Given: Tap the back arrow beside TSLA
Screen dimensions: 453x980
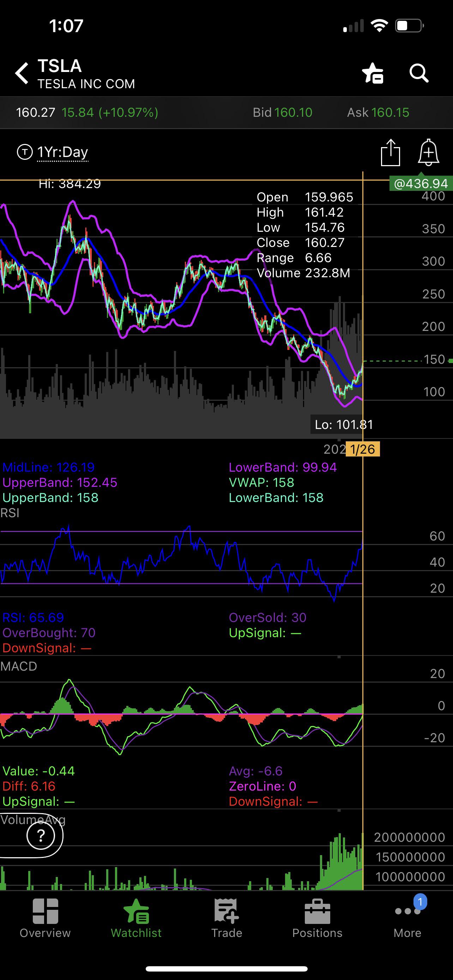Looking at the screenshot, I should (x=22, y=73).
